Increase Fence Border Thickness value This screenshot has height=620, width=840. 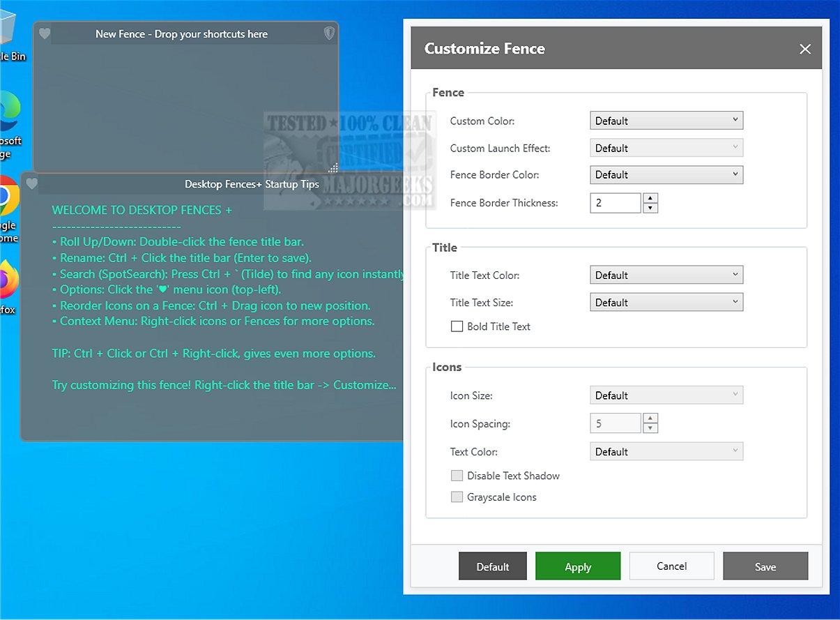[x=650, y=198]
